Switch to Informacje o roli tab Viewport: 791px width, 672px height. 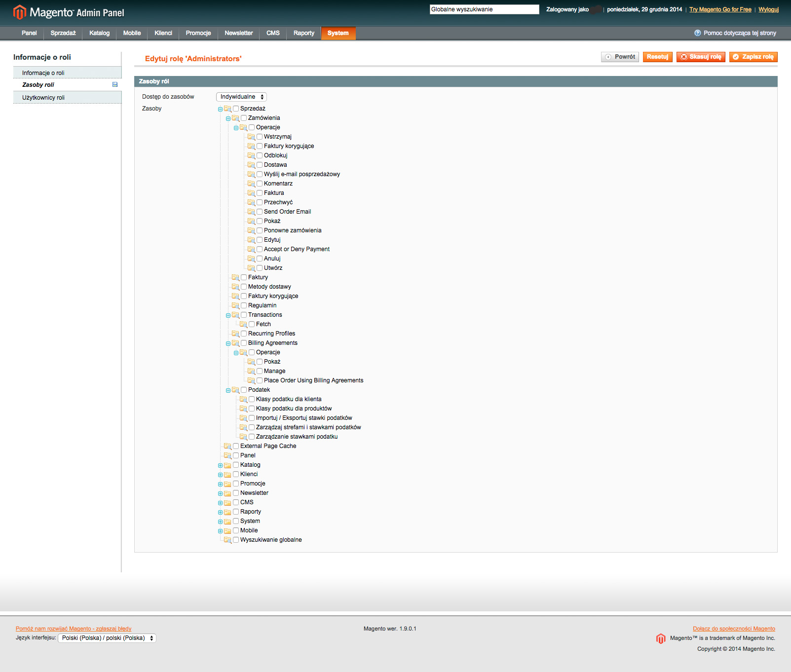pos(67,73)
